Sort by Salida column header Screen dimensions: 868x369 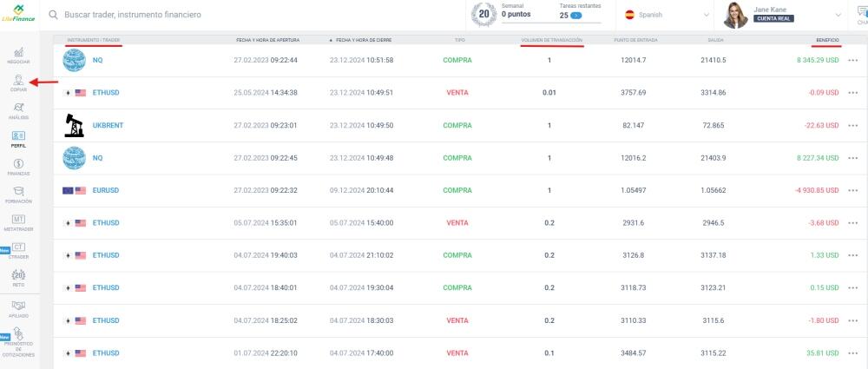point(715,41)
